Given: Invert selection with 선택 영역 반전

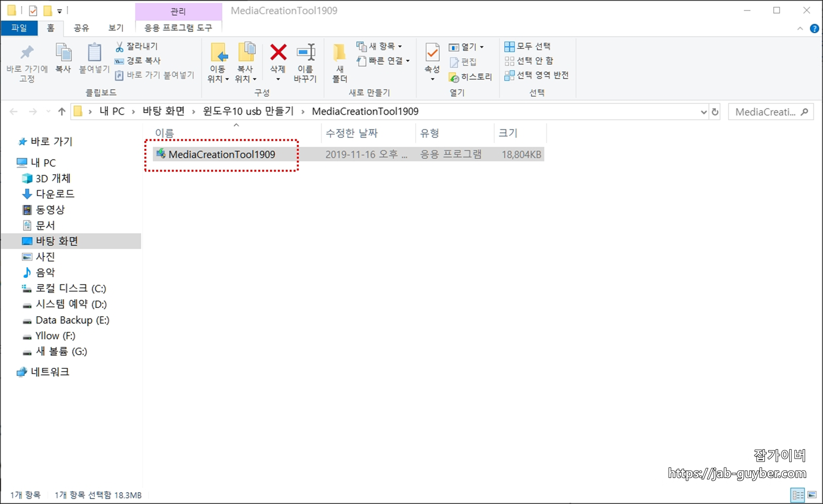Looking at the screenshot, I should pos(536,75).
